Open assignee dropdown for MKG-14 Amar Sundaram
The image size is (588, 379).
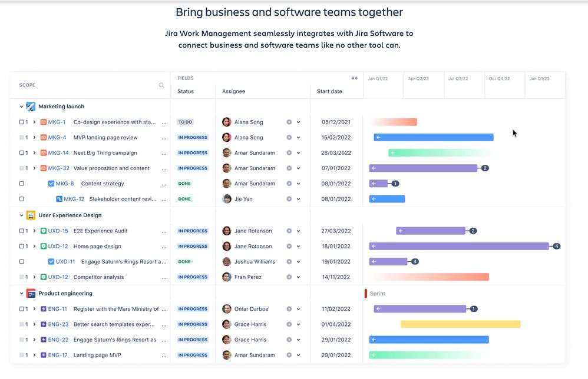click(298, 153)
